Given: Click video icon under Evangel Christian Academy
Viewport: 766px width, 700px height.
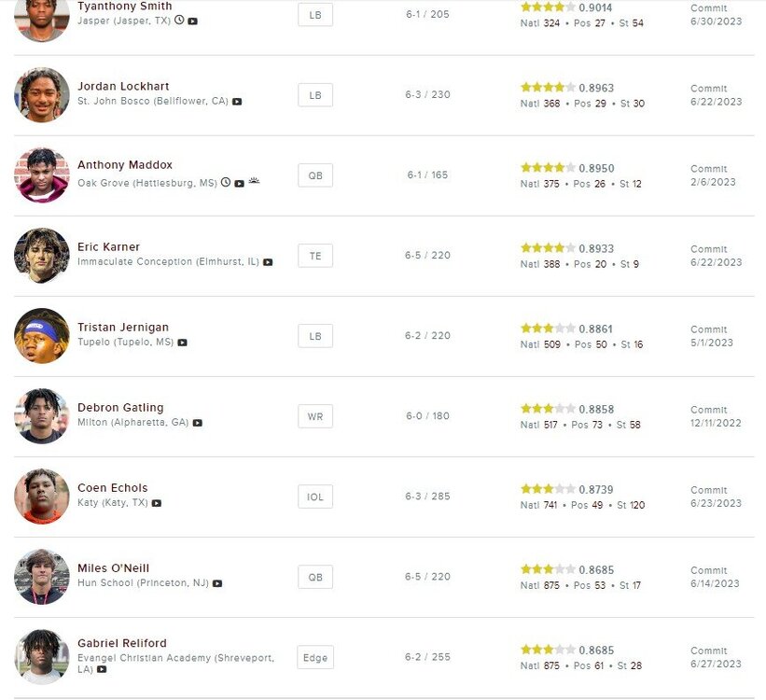Looking at the screenshot, I should pos(102,669).
